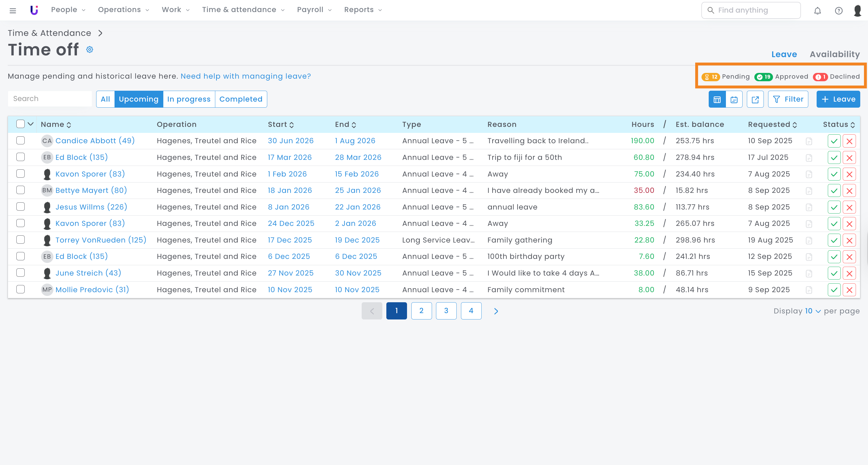Switch to calendar view icon
Image resolution: width=868 pixels, height=465 pixels.
(x=734, y=99)
